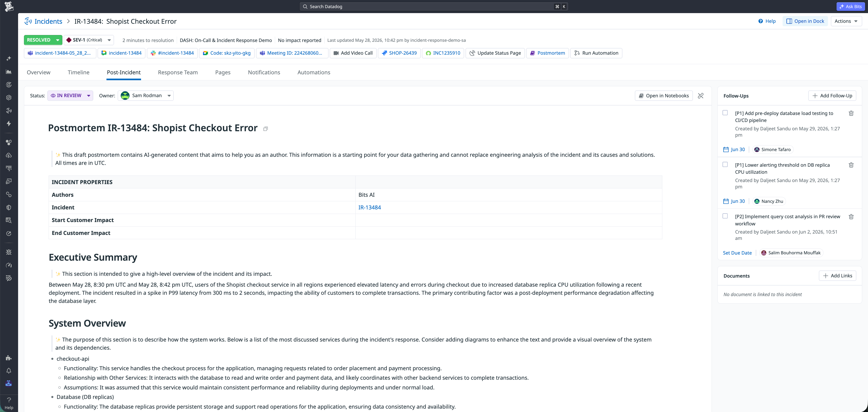
Task: Open the Postmortem link button
Action: pyautogui.click(x=547, y=53)
